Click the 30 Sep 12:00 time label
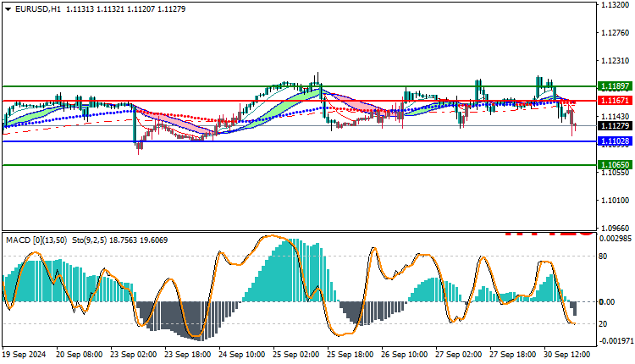Image resolution: width=635 pixels, height=364 pixels. point(567,355)
